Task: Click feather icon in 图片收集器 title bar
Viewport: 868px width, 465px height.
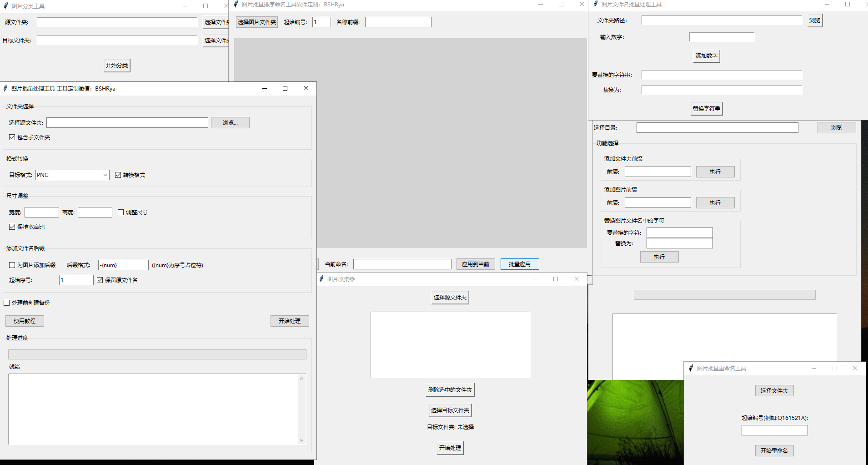Action: (321, 279)
